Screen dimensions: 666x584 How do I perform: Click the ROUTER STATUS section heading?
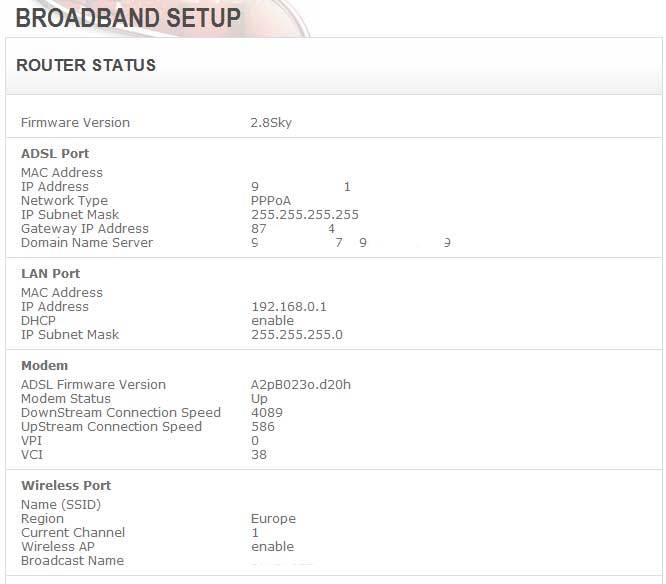click(86, 66)
